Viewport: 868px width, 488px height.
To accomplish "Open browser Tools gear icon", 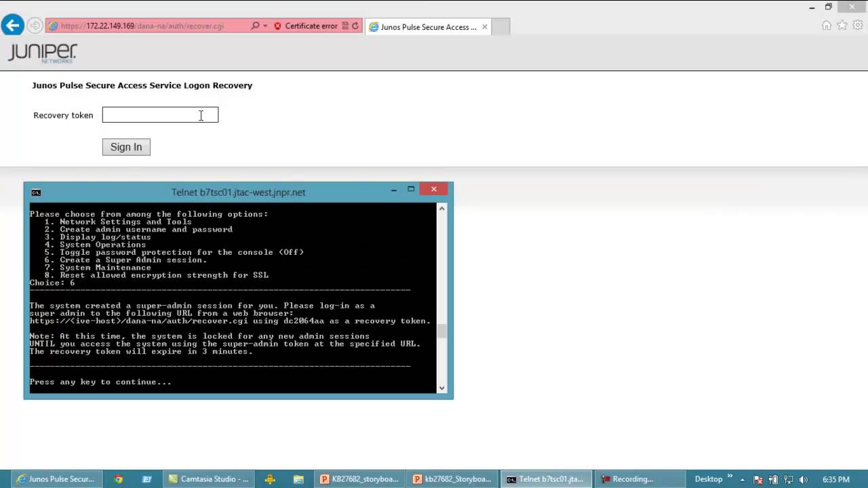I will click(858, 25).
